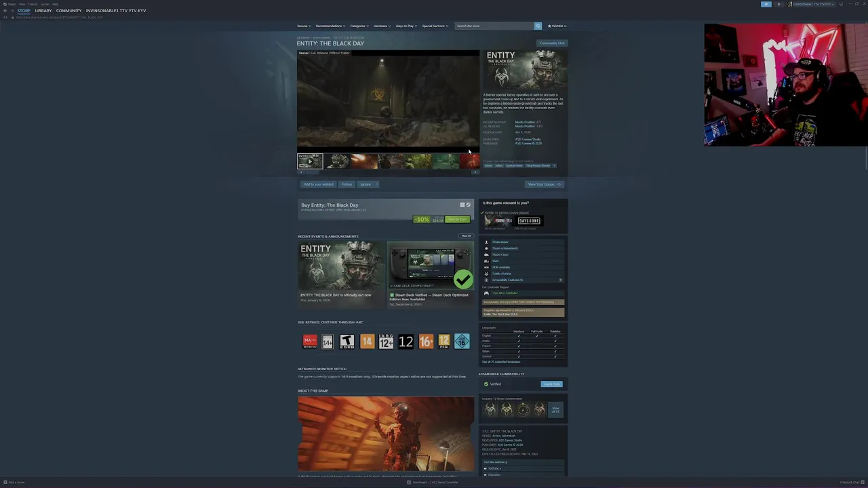Open the Friends menu
This screenshot has height=488, width=868.
pyautogui.click(x=33, y=4)
